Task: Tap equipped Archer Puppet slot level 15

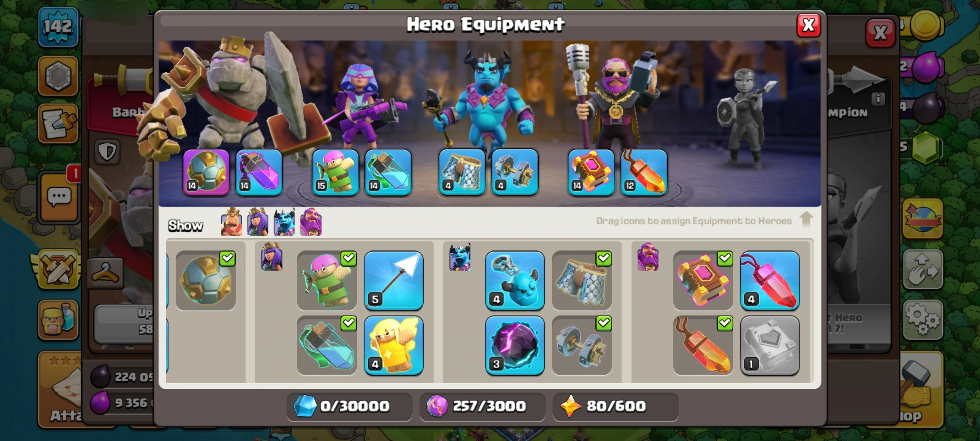Action: coord(335,172)
